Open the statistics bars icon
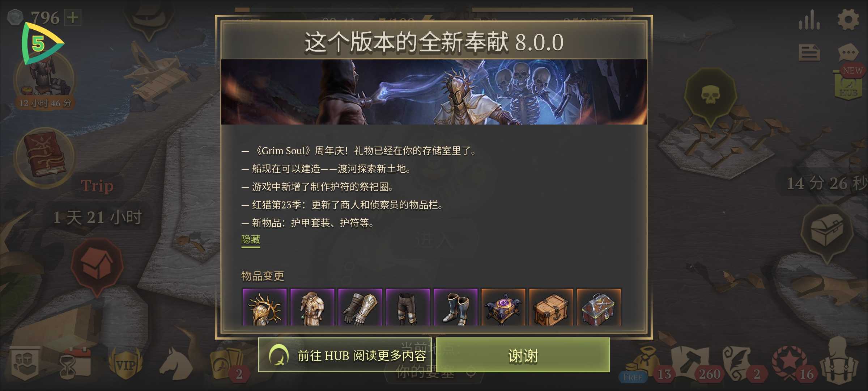The height and width of the screenshot is (391, 868). tap(809, 20)
